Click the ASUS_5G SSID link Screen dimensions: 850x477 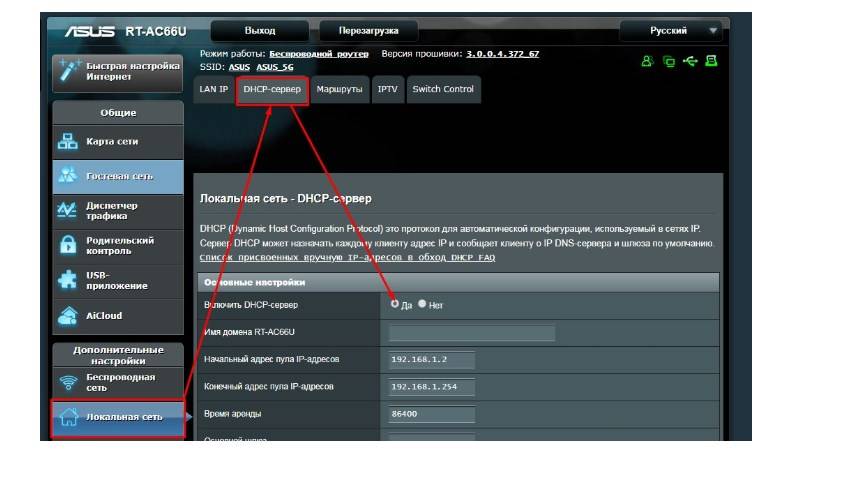point(275,67)
